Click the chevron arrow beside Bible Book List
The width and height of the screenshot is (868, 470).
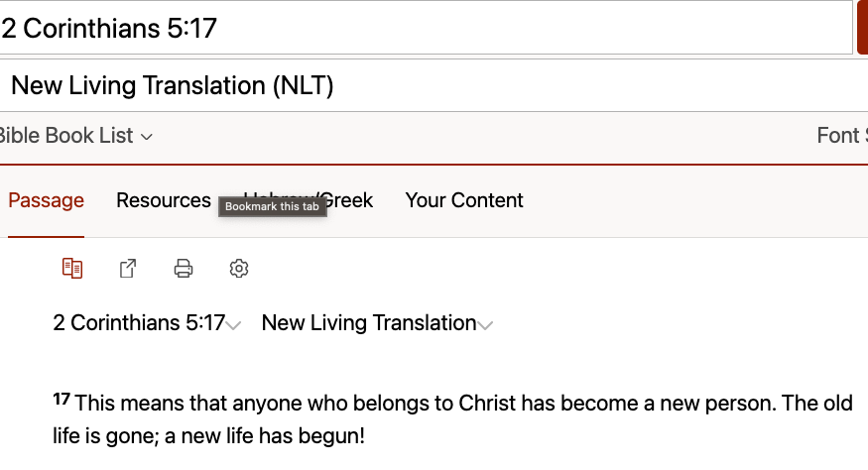(x=147, y=137)
